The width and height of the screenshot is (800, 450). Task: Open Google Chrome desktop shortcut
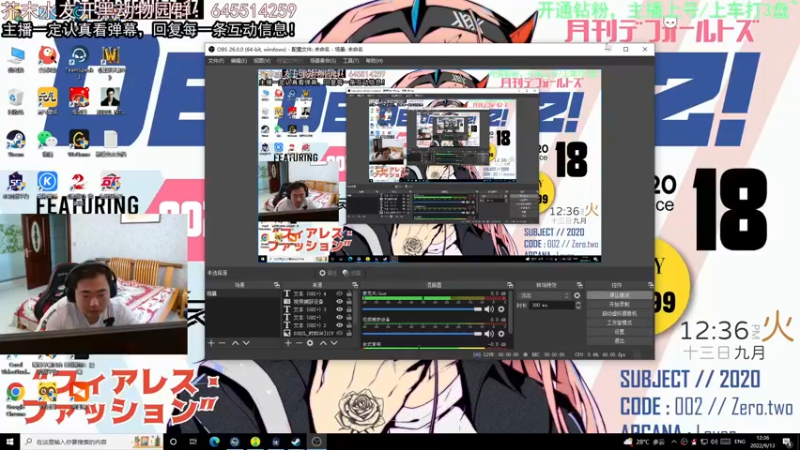(16, 397)
